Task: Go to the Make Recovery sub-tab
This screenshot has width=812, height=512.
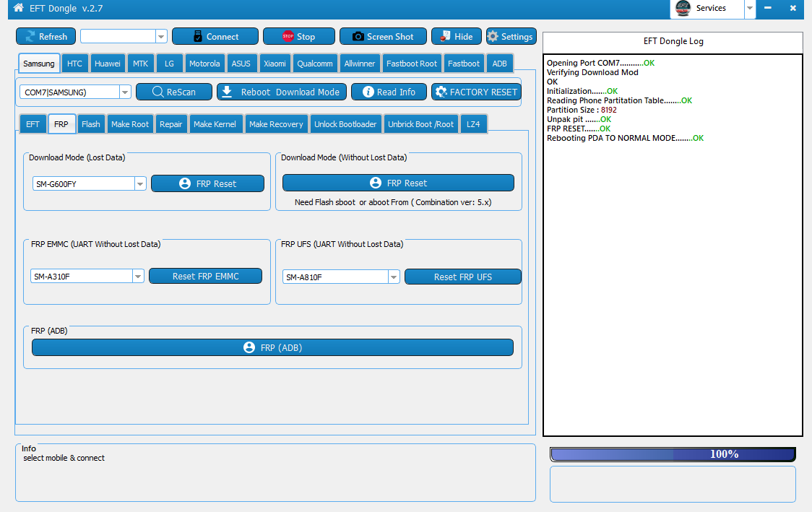Action: pyautogui.click(x=276, y=124)
